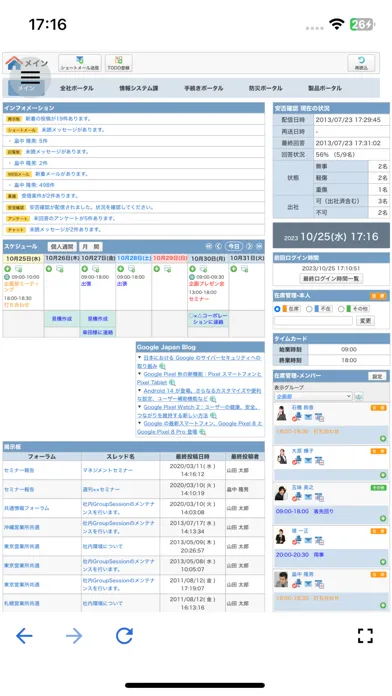
Task: Click the 今日 button in schedule
Action: pos(234,246)
